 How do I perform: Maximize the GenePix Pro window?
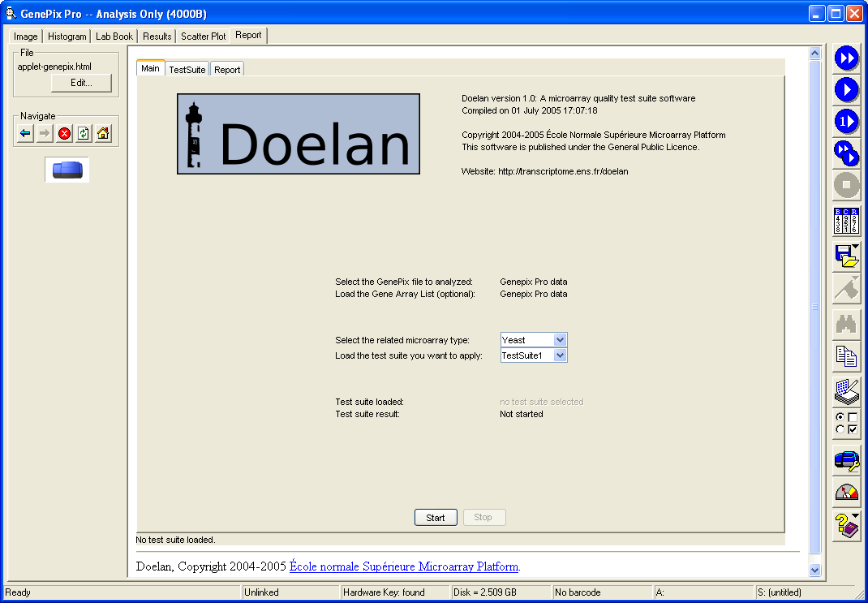pyautogui.click(x=836, y=13)
